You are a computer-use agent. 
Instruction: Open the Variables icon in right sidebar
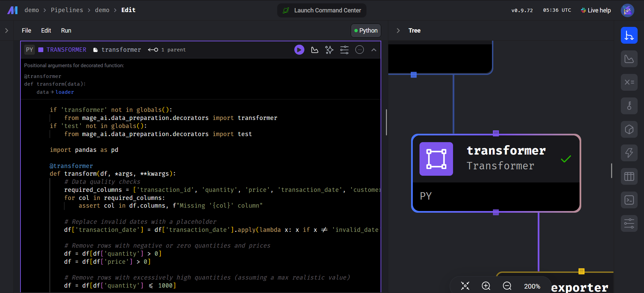tap(629, 82)
